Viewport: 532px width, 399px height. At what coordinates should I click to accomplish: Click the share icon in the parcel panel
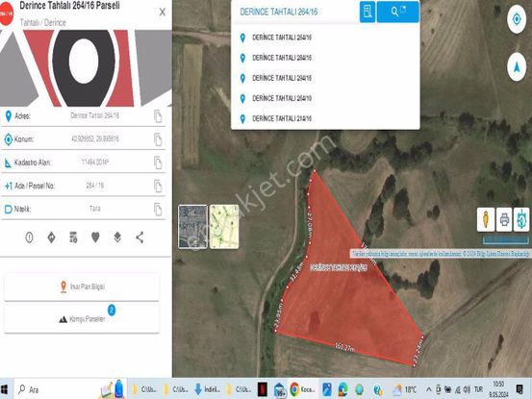click(x=139, y=237)
